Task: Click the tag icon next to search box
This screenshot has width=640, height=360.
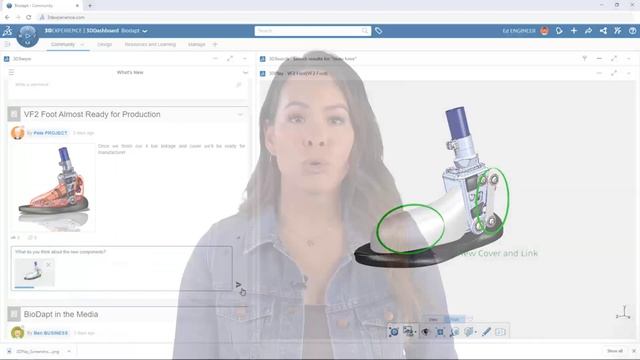Action: [378, 31]
